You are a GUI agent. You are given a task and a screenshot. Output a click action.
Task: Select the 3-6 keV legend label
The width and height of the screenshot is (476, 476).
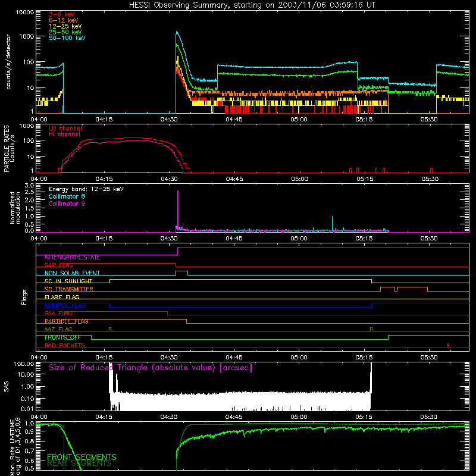point(62,14)
